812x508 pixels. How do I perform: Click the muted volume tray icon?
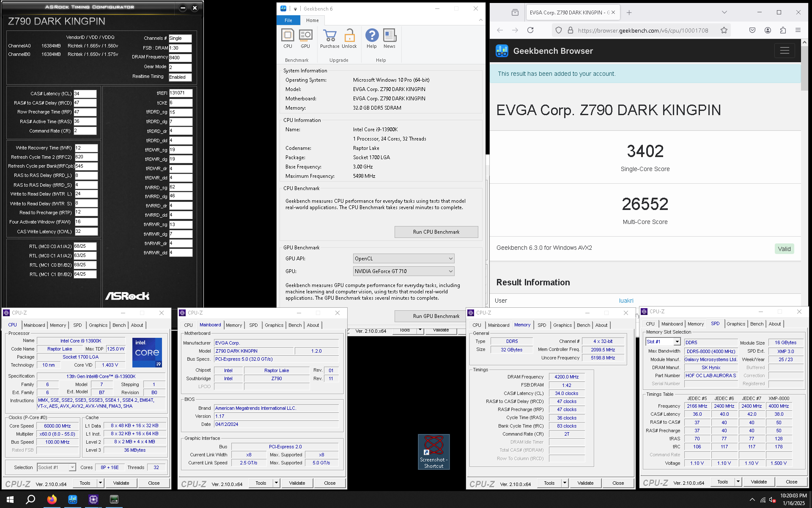tap(773, 500)
